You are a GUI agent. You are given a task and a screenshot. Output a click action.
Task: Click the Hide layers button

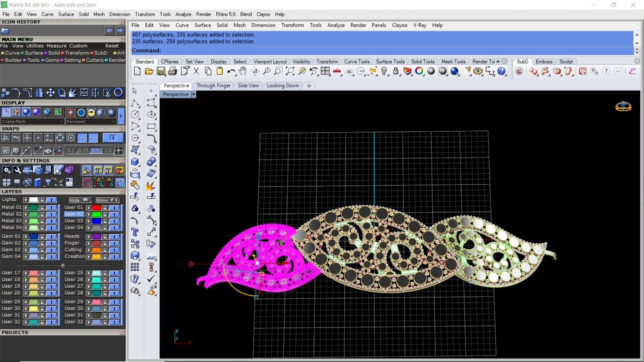[x=80, y=200]
